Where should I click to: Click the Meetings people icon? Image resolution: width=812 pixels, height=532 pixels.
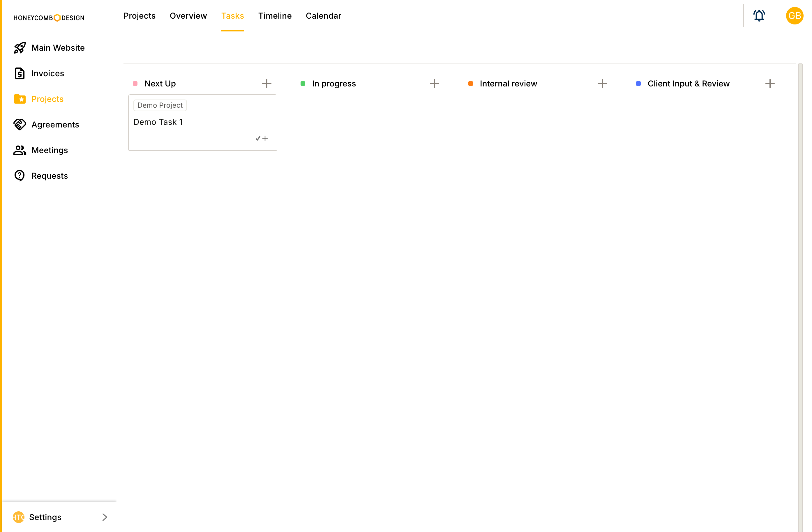click(x=20, y=150)
